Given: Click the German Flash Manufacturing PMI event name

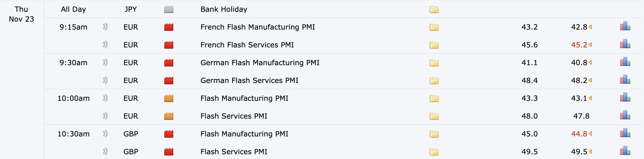Looking at the screenshot, I should (260, 63).
